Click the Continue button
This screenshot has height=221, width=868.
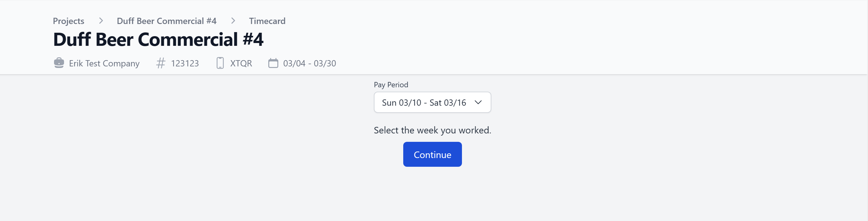432,154
